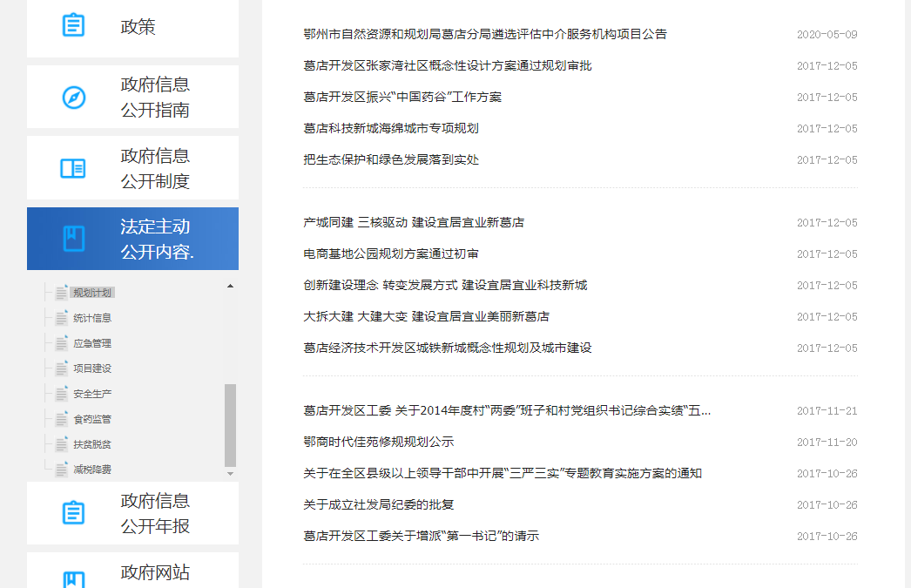Click the panel icon for 政府信息公开制度
Viewport: 911px width, 588px height.
tap(73, 168)
